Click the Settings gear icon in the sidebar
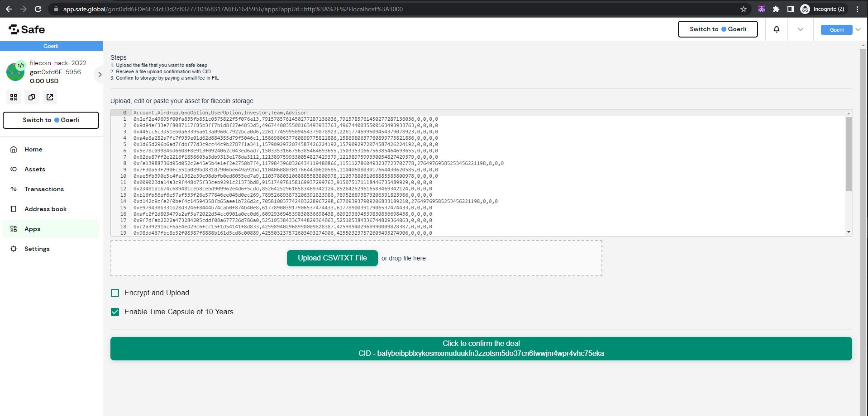The height and width of the screenshot is (416, 868). click(x=14, y=249)
